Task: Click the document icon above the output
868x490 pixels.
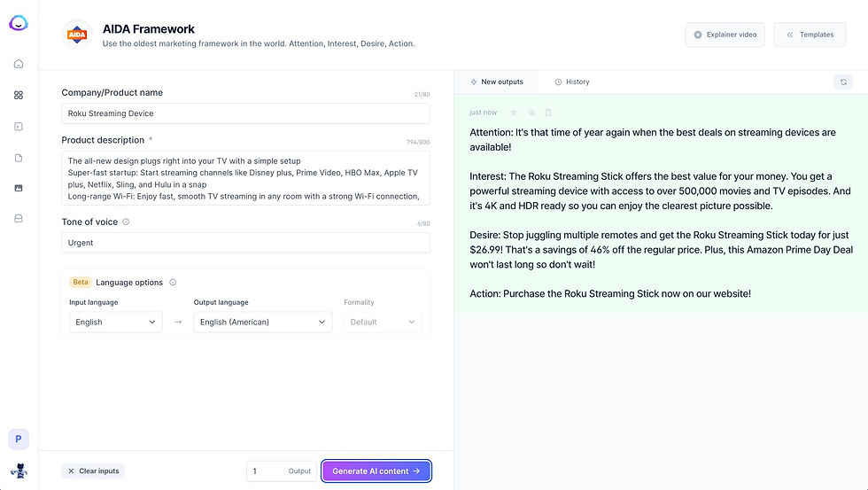Action: click(x=548, y=113)
